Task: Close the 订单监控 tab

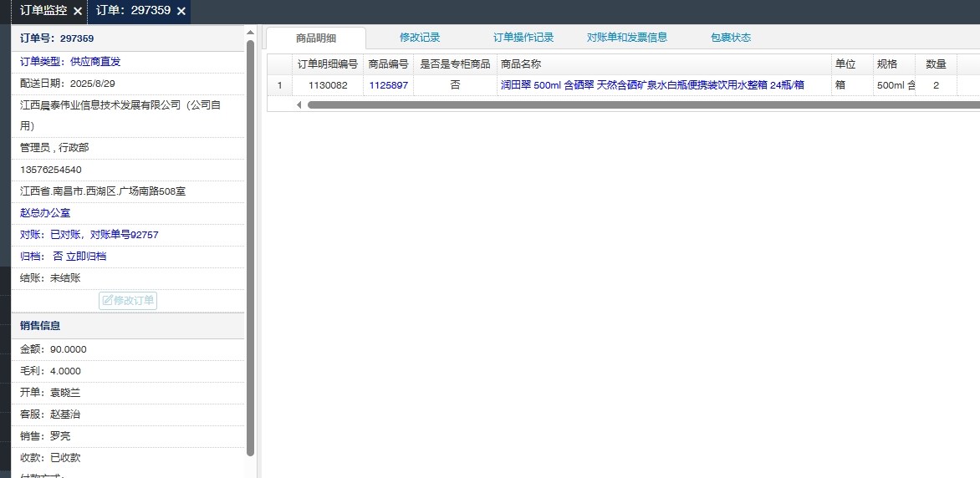Action: pos(78,12)
